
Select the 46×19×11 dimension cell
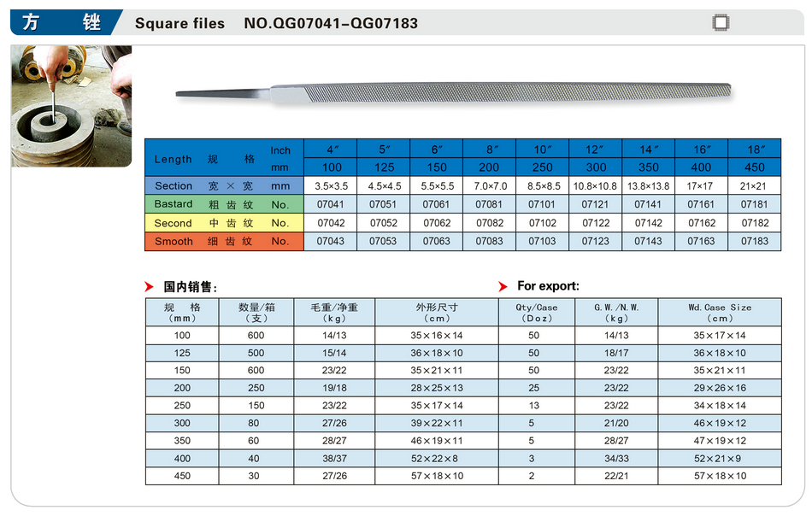click(437, 441)
